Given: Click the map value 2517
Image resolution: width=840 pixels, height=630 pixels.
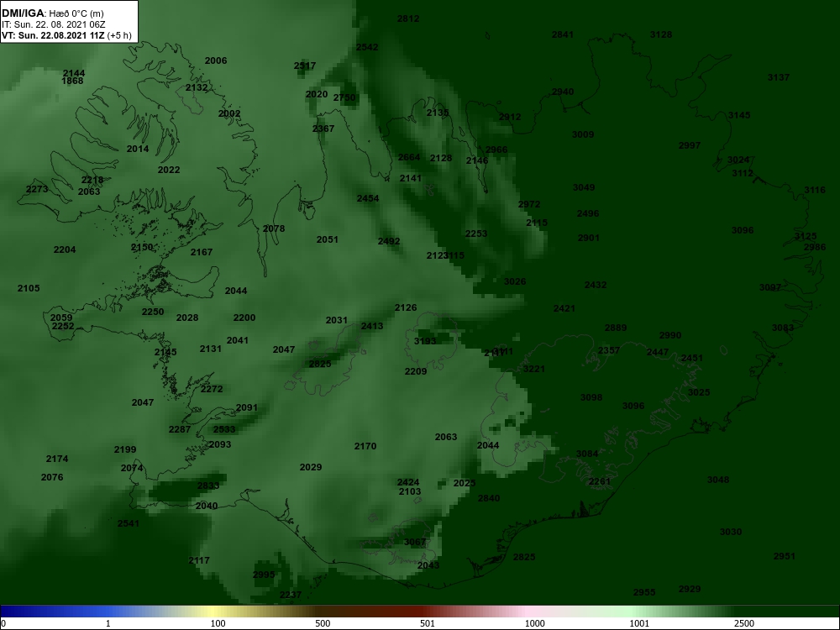Looking at the screenshot, I should click(305, 66).
